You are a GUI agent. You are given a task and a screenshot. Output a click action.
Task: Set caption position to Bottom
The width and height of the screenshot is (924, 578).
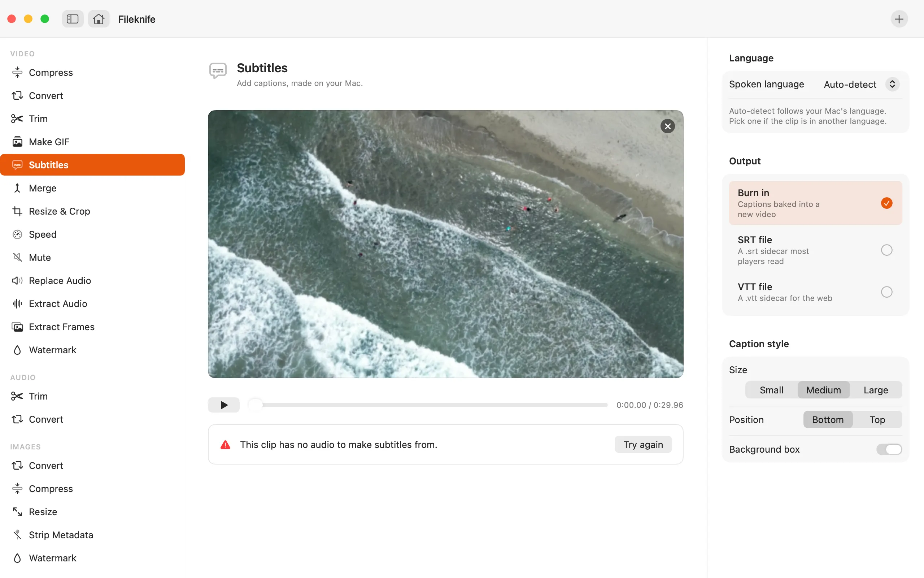click(828, 420)
